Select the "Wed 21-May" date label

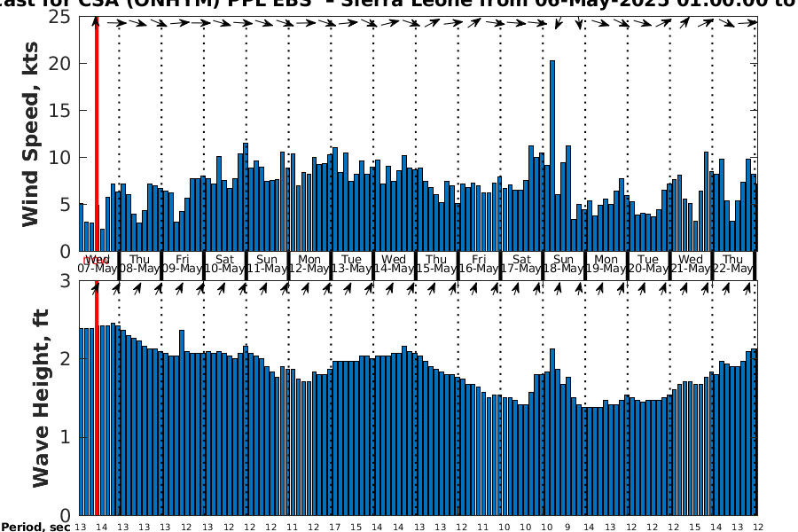pos(691,263)
